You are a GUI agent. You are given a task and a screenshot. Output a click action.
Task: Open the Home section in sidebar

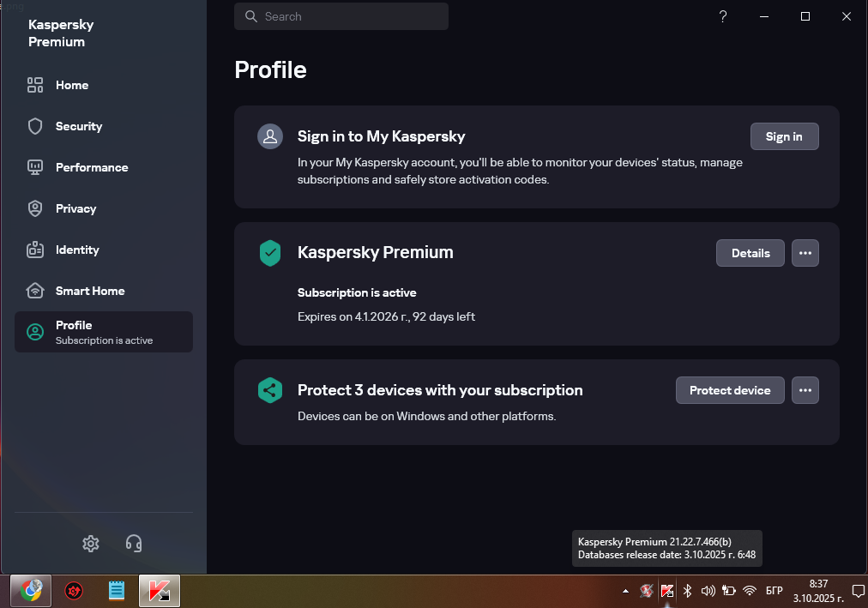[x=72, y=85]
